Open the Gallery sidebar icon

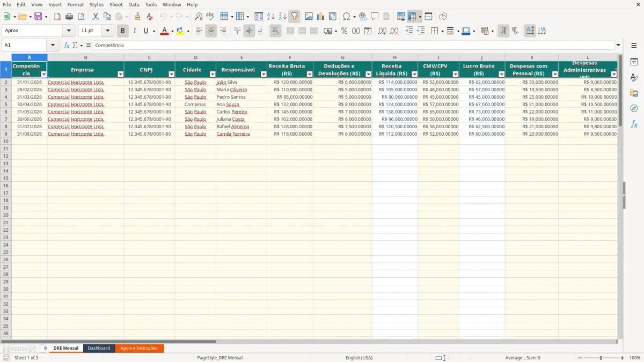634,93
